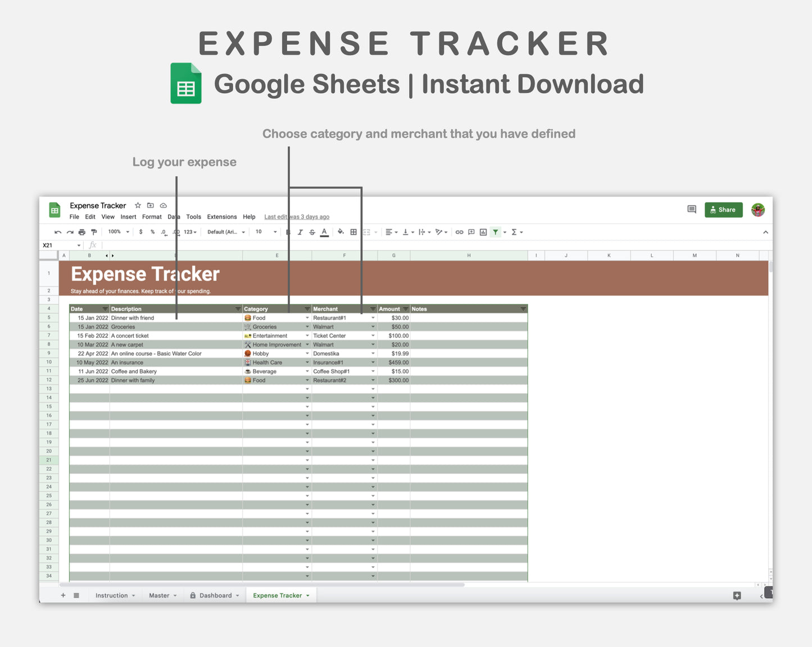Switch to the Dashboard sheet tab
Image resolution: width=812 pixels, height=647 pixels.
(216, 595)
